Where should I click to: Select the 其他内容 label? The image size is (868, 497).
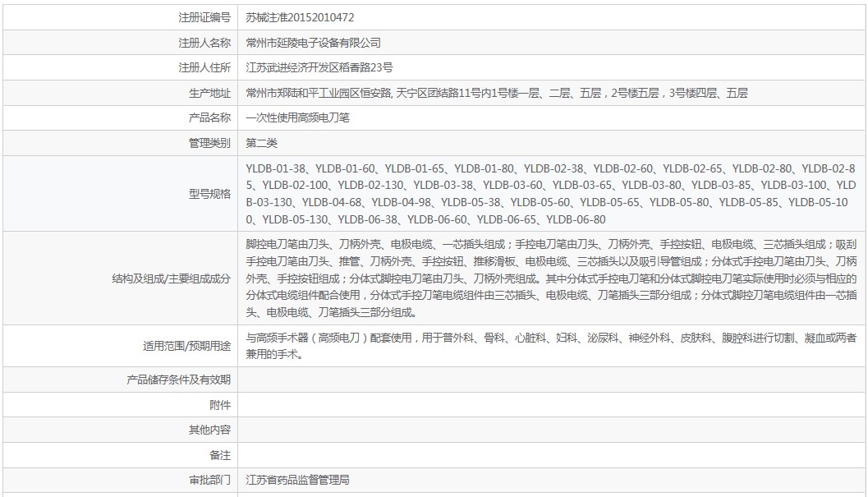point(209,430)
